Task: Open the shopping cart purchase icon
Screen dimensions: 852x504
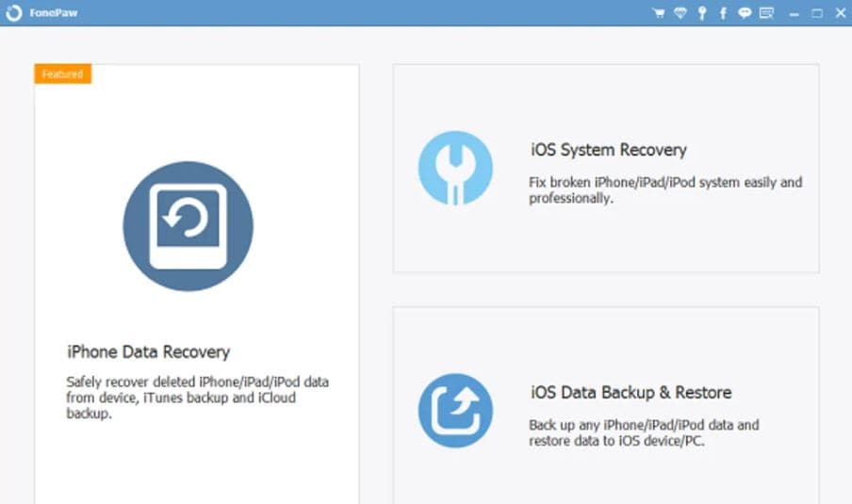Action: [659, 13]
